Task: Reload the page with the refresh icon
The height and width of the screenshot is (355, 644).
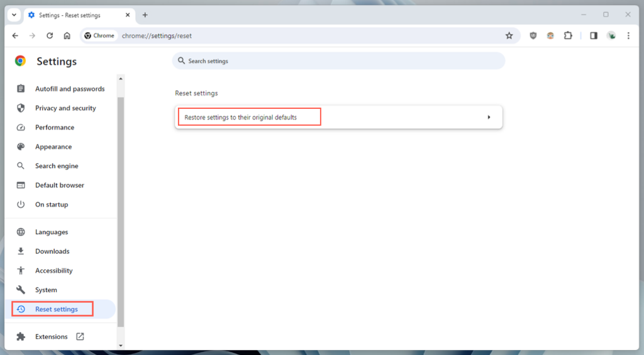Action: click(50, 36)
